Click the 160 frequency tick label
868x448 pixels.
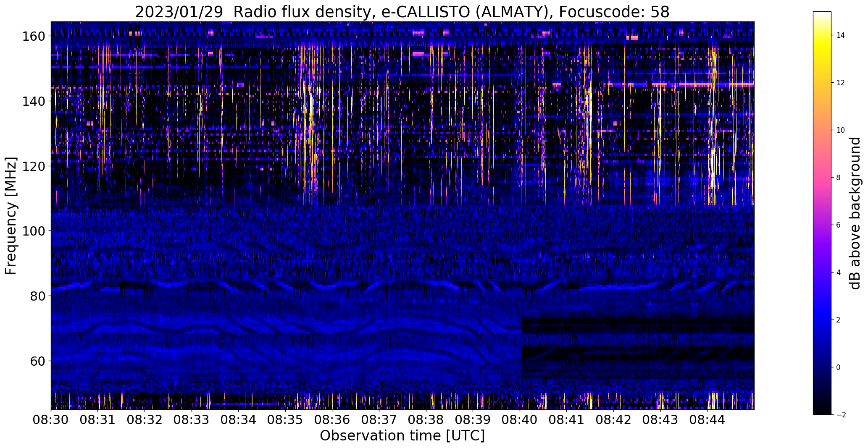pos(33,37)
